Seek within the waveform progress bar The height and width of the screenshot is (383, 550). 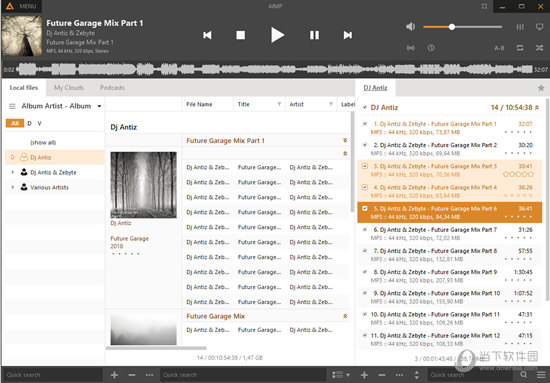(275, 69)
